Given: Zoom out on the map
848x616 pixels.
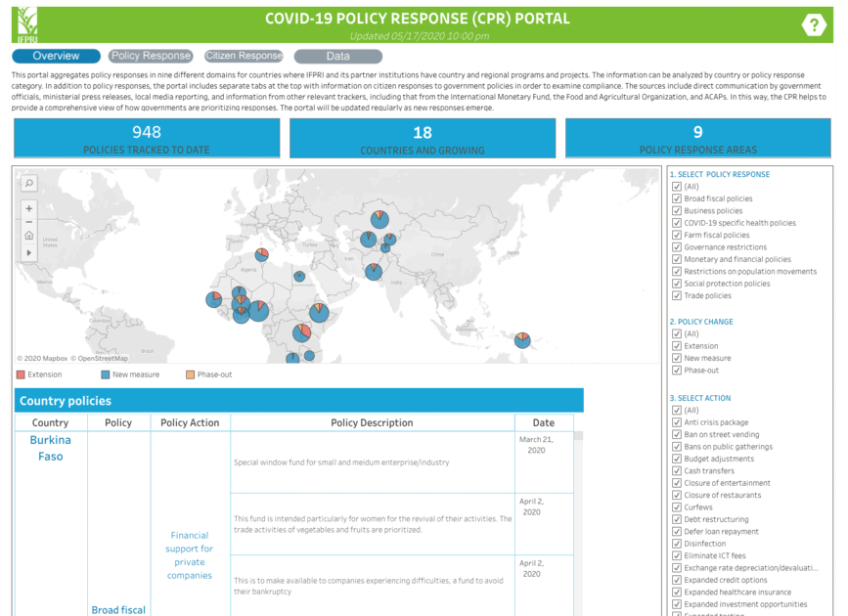Looking at the screenshot, I should click(x=28, y=222).
